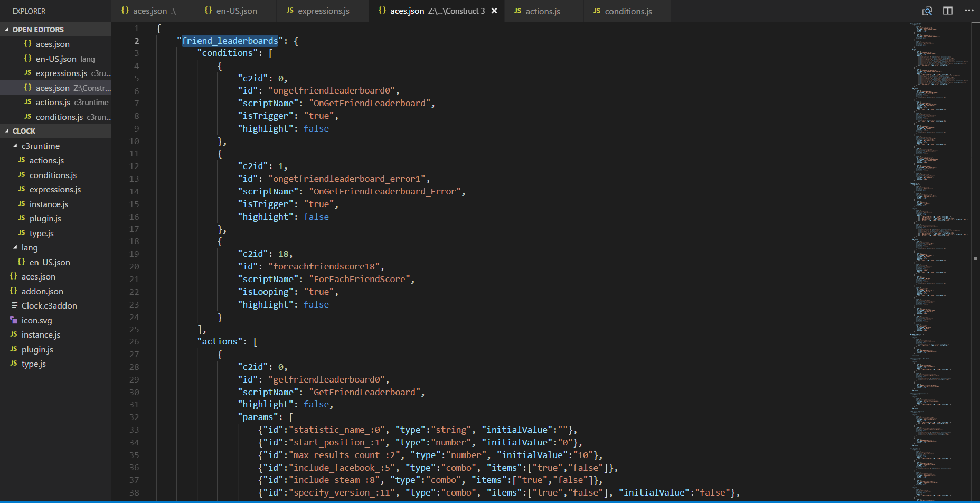Click the minimap to jump in file
Screen dimensions: 980x503
pos(940,211)
